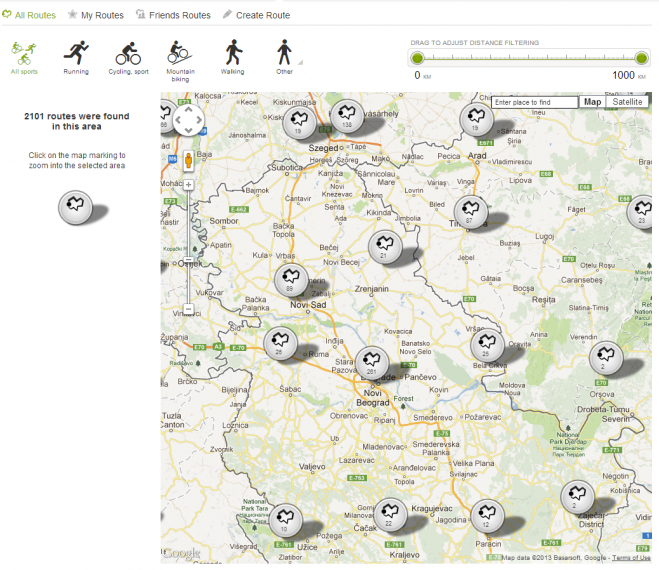Image resolution: width=659 pixels, height=570 pixels.
Task: Go to the Create Route tab
Action: pyautogui.click(x=256, y=15)
